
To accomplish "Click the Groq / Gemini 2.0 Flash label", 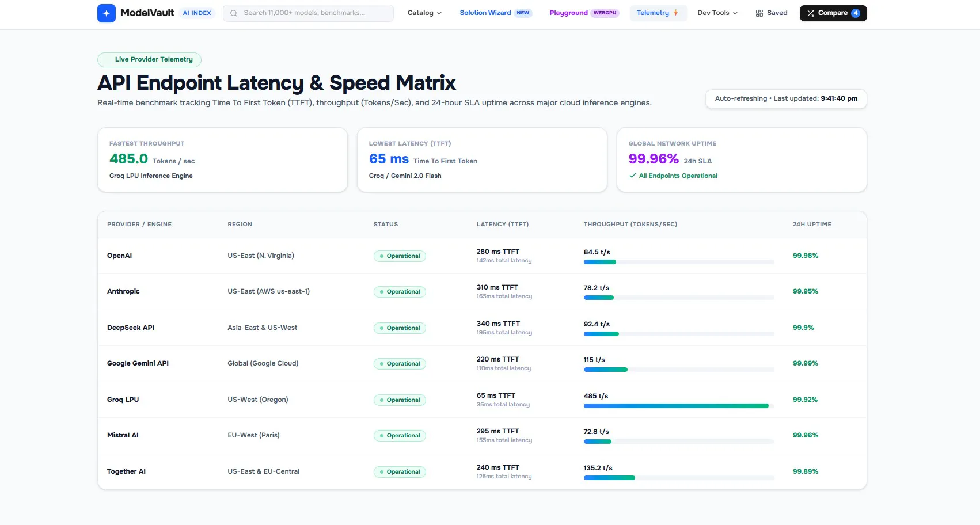I will click(x=405, y=176).
